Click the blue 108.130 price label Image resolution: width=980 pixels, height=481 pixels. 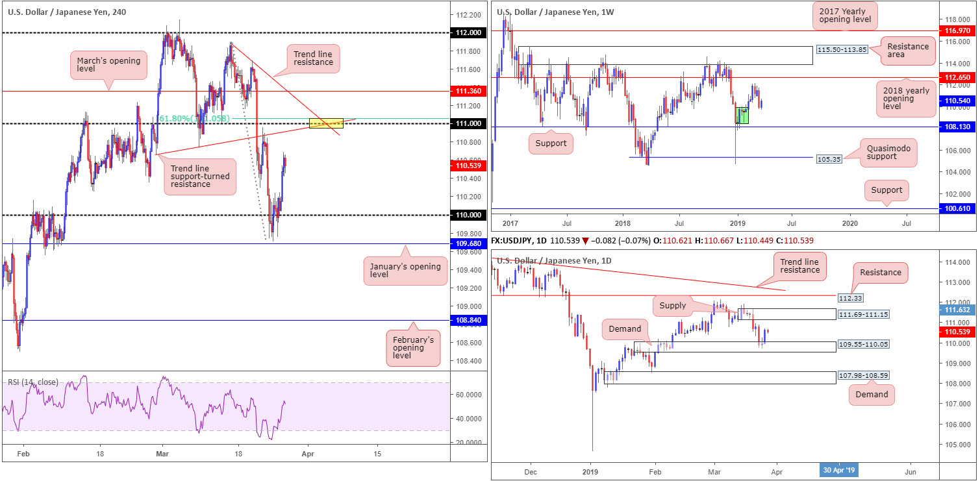(x=957, y=127)
